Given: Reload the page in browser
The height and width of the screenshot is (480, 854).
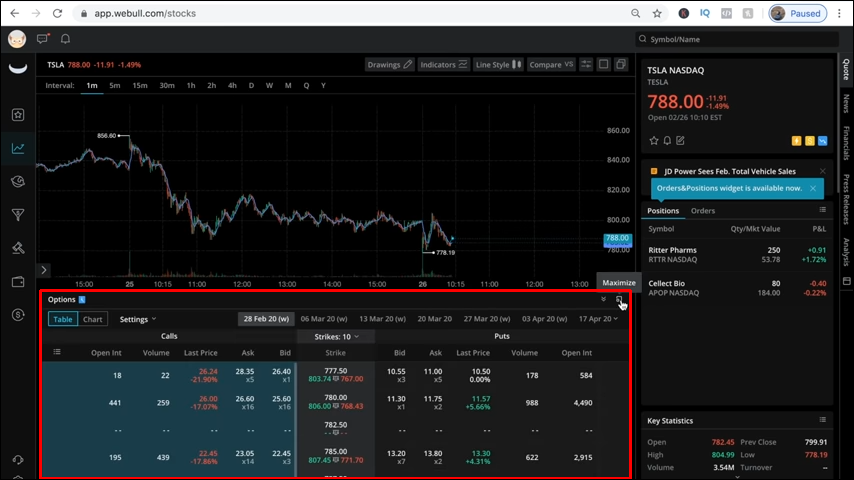Looking at the screenshot, I should (57, 13).
